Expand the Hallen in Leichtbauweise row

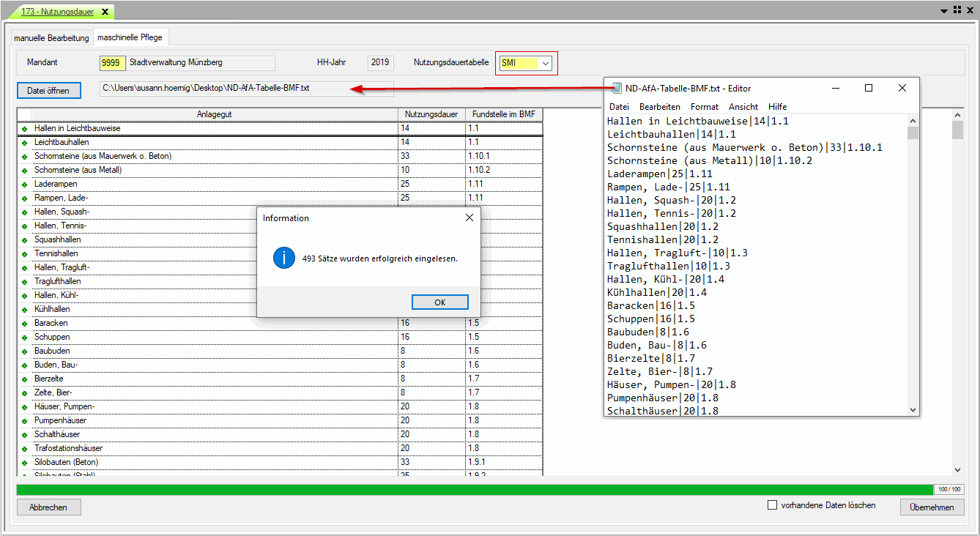24,129
